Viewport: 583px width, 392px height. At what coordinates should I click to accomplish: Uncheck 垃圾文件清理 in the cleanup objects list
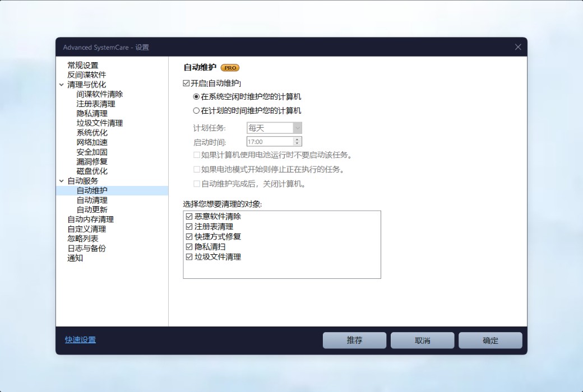189,256
